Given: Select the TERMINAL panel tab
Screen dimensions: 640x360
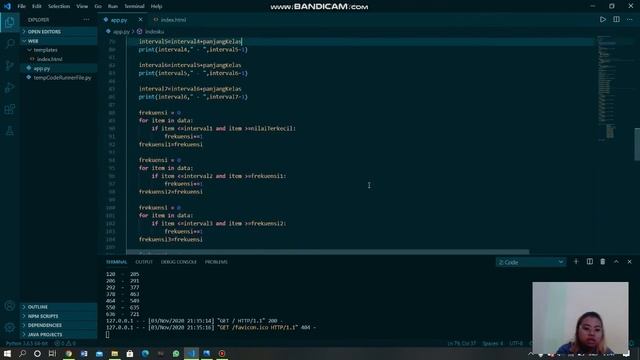Looking at the screenshot, I should tap(116, 262).
